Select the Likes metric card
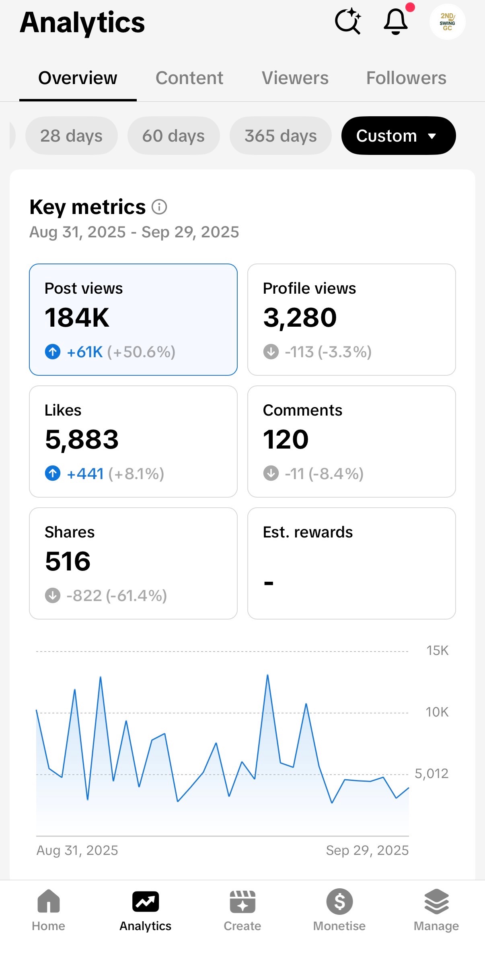 click(133, 441)
